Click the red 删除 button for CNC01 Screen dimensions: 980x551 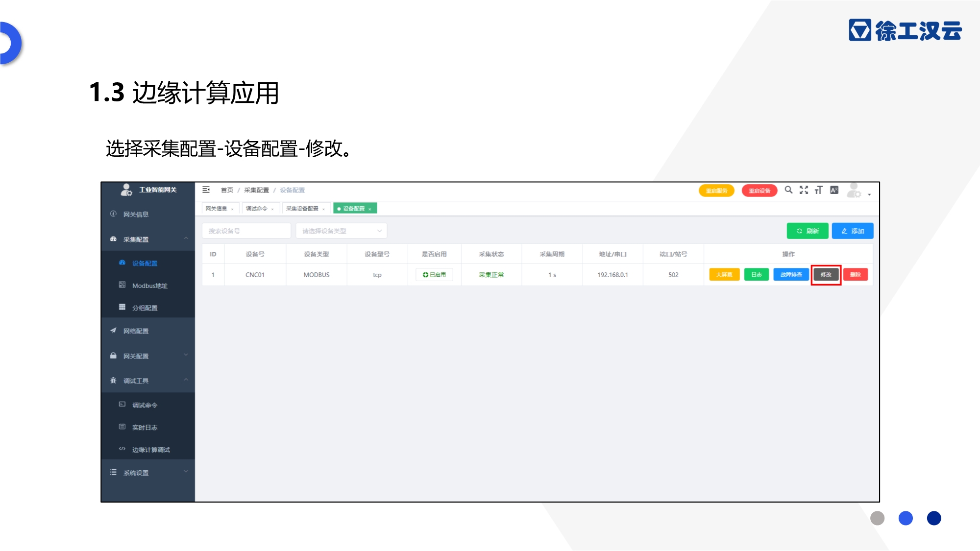click(x=856, y=275)
